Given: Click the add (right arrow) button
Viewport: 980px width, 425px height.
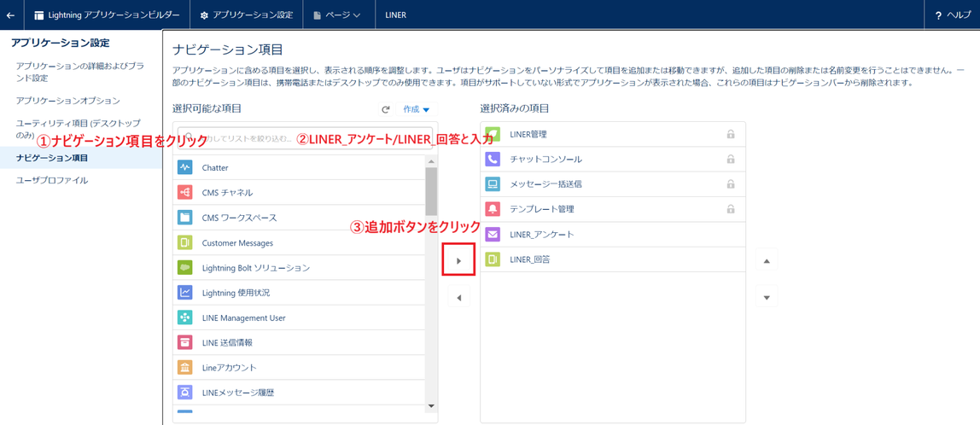Looking at the screenshot, I should [458, 260].
